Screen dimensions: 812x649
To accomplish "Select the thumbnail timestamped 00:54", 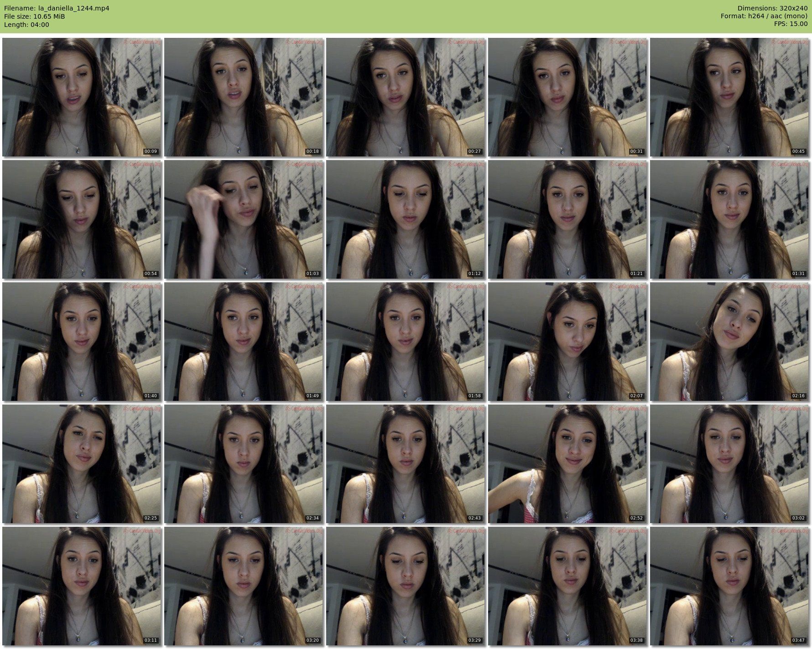I will pos(82,219).
